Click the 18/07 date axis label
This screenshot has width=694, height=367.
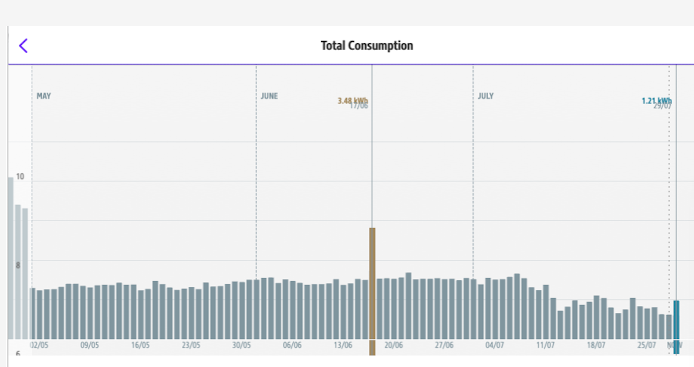pos(596,345)
